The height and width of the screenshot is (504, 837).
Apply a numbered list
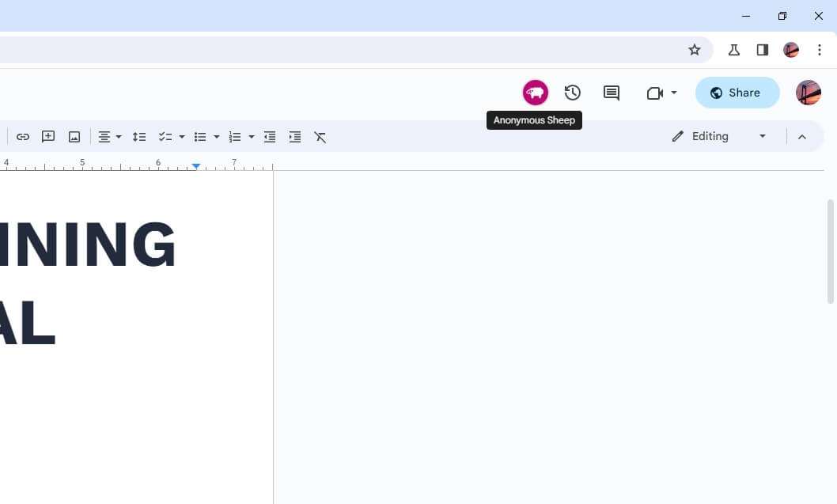(235, 136)
